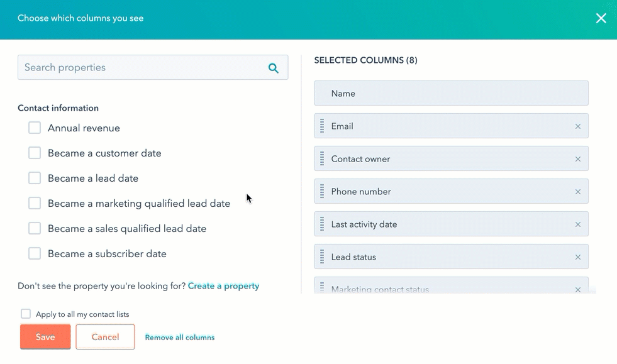Select Became a lead date
Screen dimensions: 617x364
[35, 178]
